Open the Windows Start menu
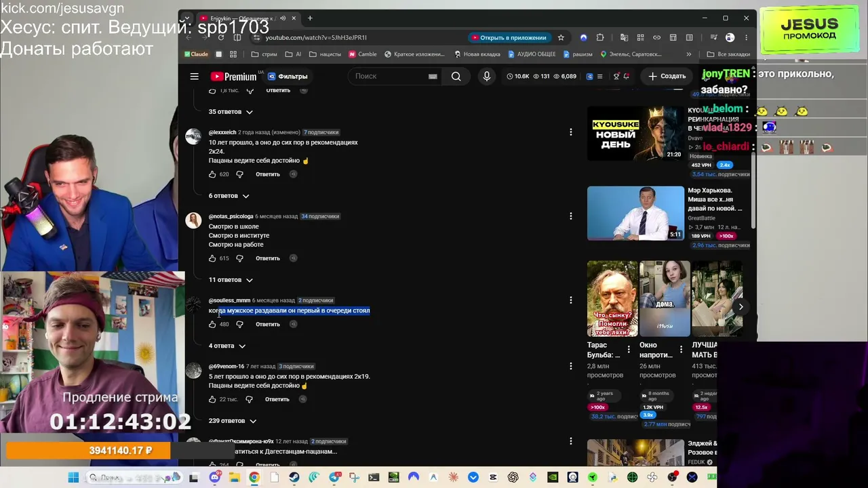 coord(73,478)
